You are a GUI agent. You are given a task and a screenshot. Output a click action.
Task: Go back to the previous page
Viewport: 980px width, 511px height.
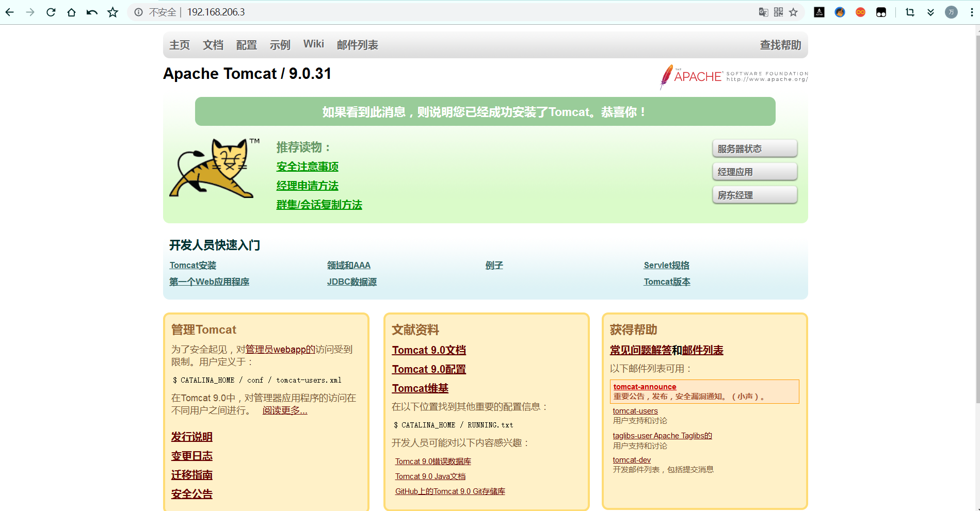10,12
